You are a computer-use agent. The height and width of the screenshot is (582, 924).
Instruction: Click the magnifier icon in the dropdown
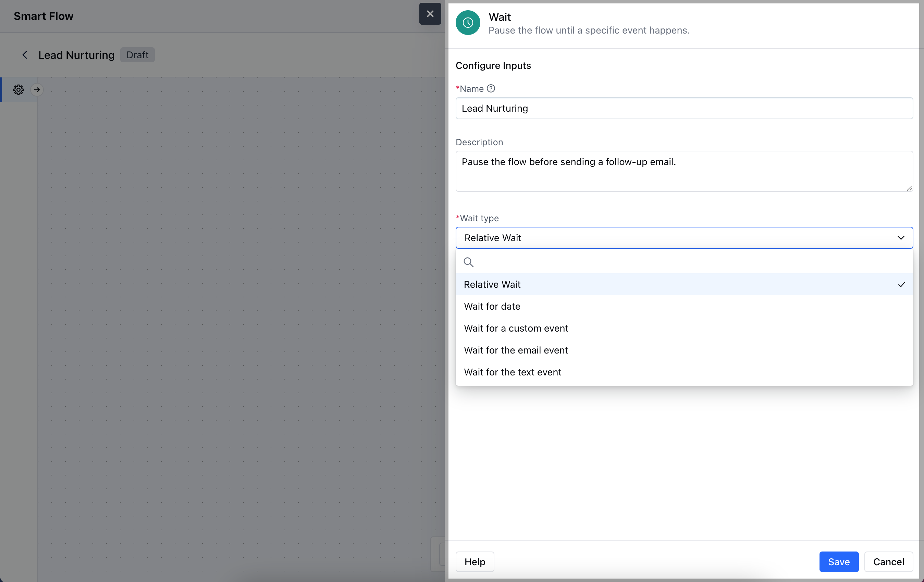click(468, 262)
